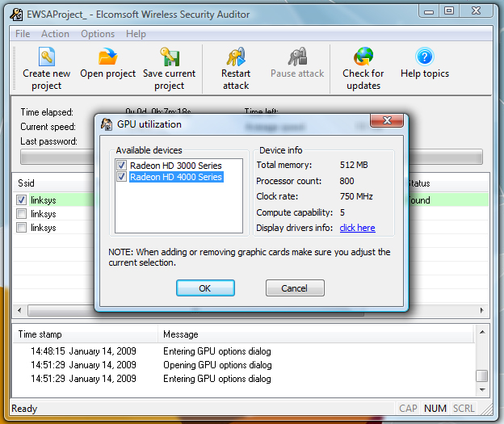Click the attack progress bar

251,157
